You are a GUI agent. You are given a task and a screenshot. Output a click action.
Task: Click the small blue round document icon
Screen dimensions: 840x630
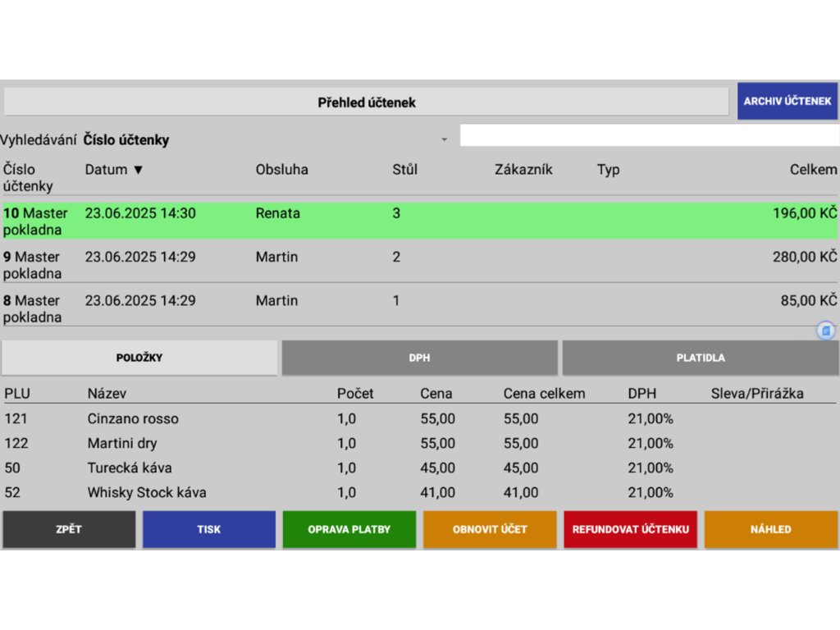pyautogui.click(x=826, y=331)
